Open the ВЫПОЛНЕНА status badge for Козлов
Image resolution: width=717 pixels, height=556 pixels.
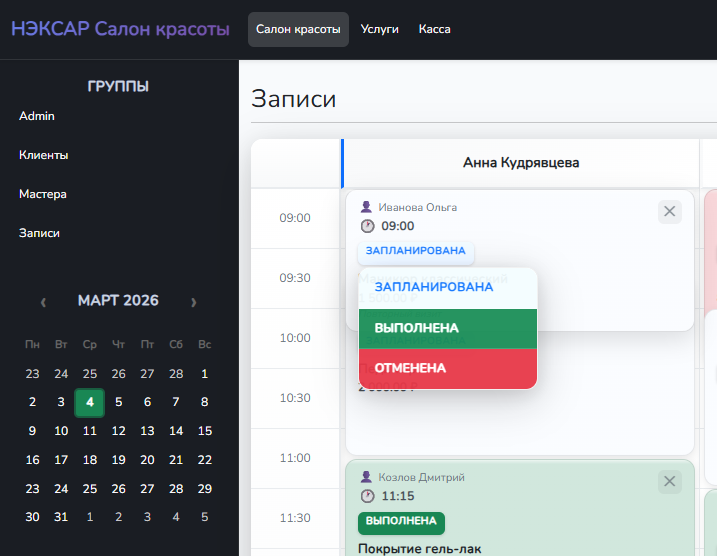[x=401, y=521]
